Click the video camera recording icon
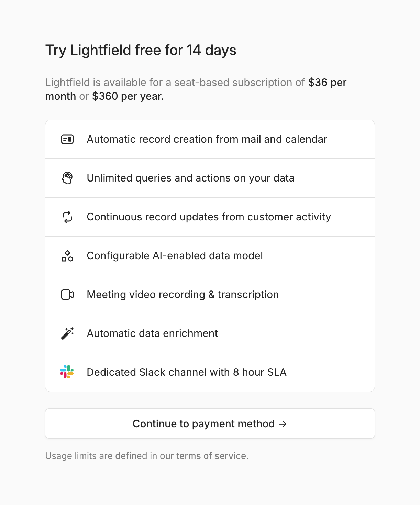The image size is (420, 505). (x=67, y=295)
